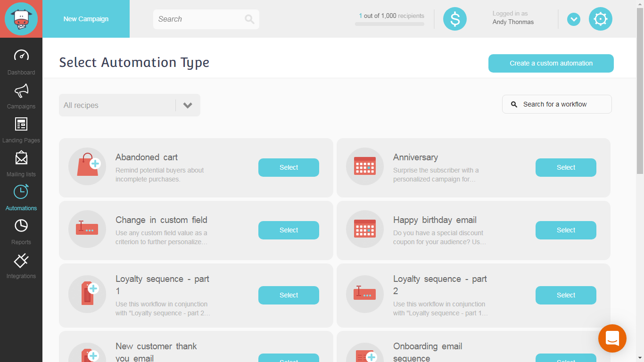
Task: Click Create a custom automation button
Action: [x=551, y=63]
